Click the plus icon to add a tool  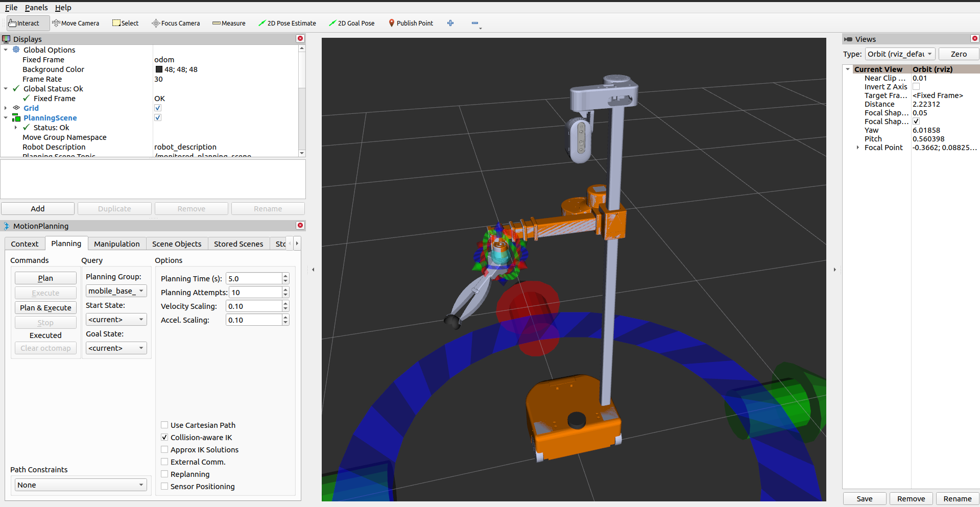point(450,23)
